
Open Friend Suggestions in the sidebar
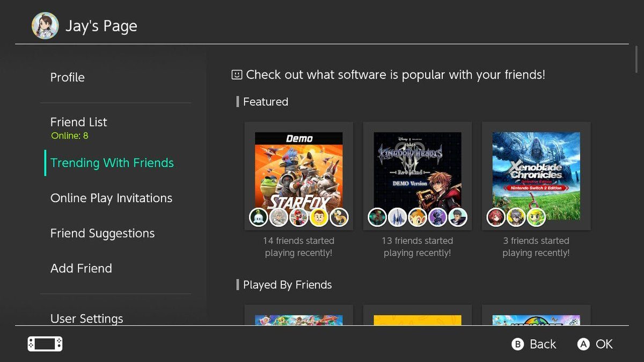103,233
